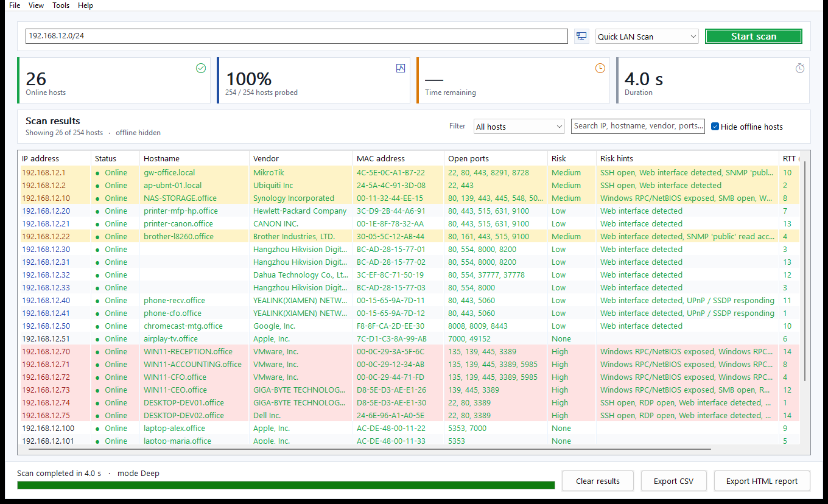The height and width of the screenshot is (504, 828).
Task: Click the Export HTML report button
Action: tap(762, 481)
